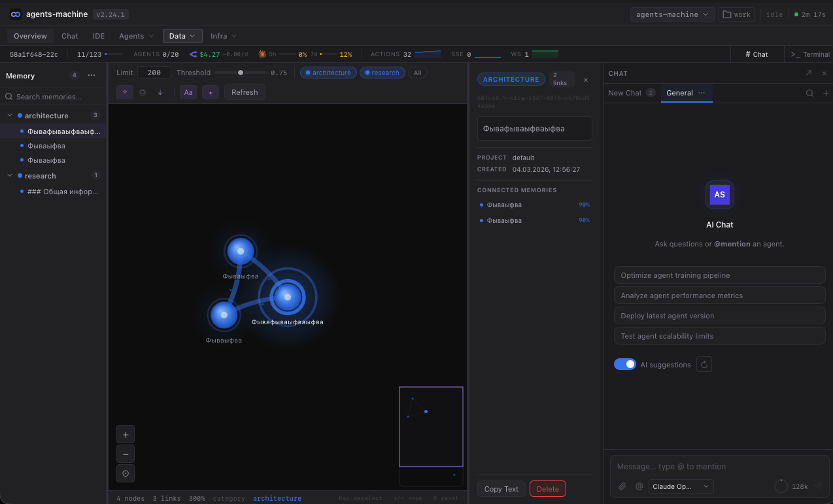
Task: Switch to the IDE tab
Action: click(98, 36)
